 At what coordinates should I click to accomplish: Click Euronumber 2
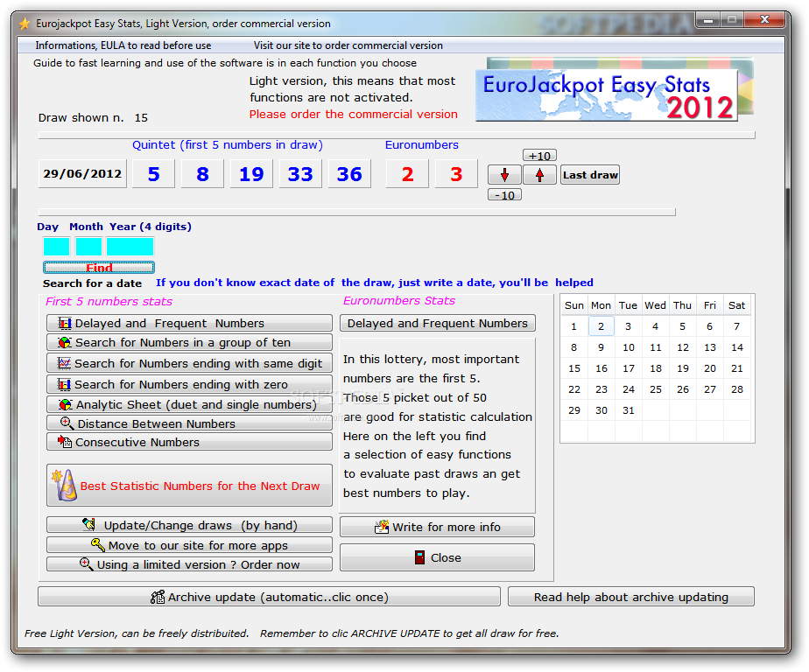point(408,174)
